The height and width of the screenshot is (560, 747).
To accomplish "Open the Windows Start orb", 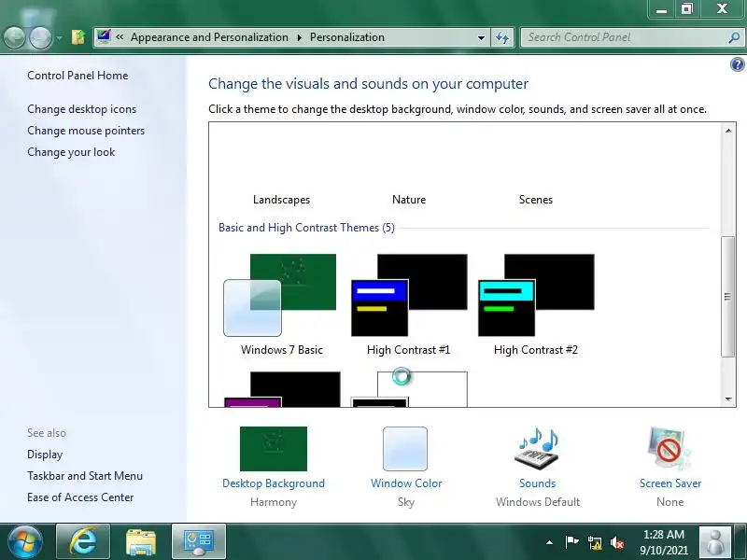I will coord(25,542).
